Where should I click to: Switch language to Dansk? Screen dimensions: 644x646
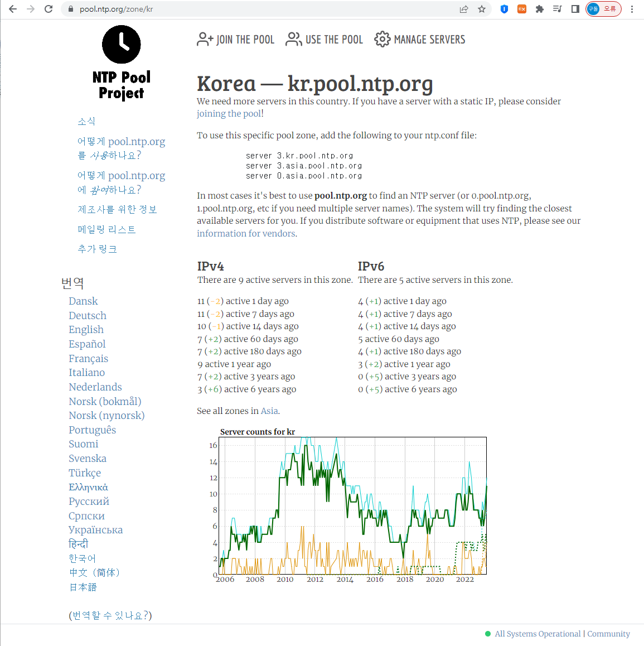tap(83, 301)
